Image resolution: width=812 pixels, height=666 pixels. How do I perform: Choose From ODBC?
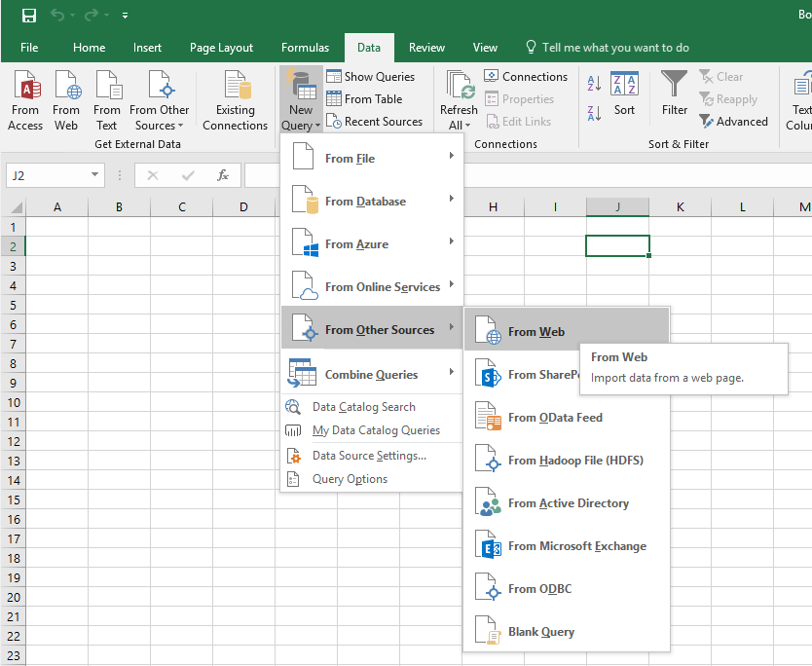567,589
